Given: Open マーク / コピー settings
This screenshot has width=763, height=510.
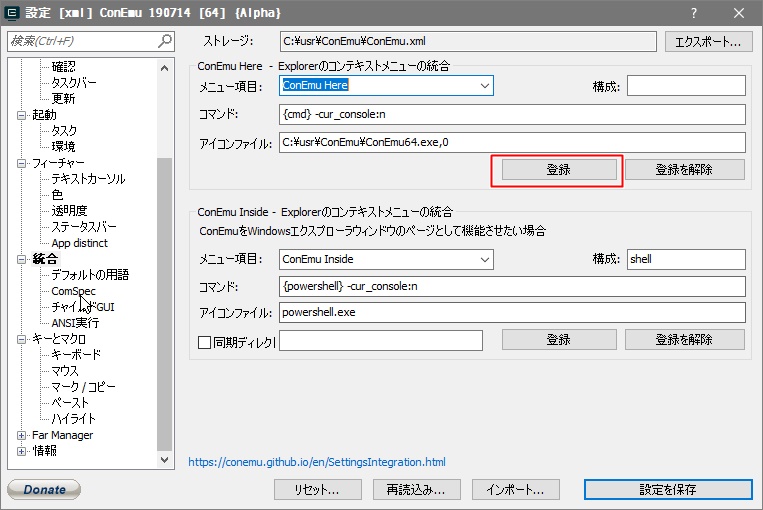Looking at the screenshot, I should click(83, 387).
